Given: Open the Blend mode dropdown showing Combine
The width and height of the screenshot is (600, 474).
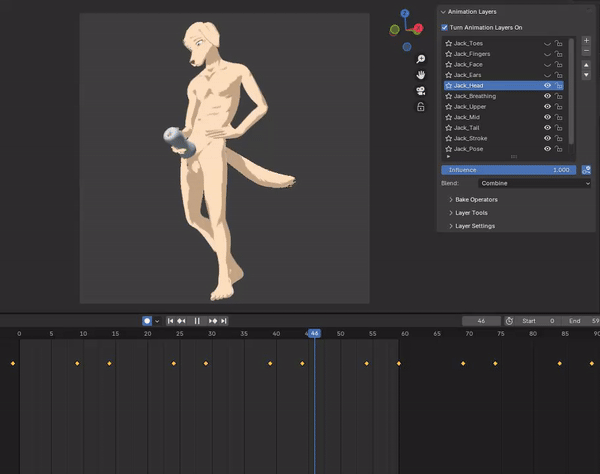Looking at the screenshot, I should click(x=535, y=183).
